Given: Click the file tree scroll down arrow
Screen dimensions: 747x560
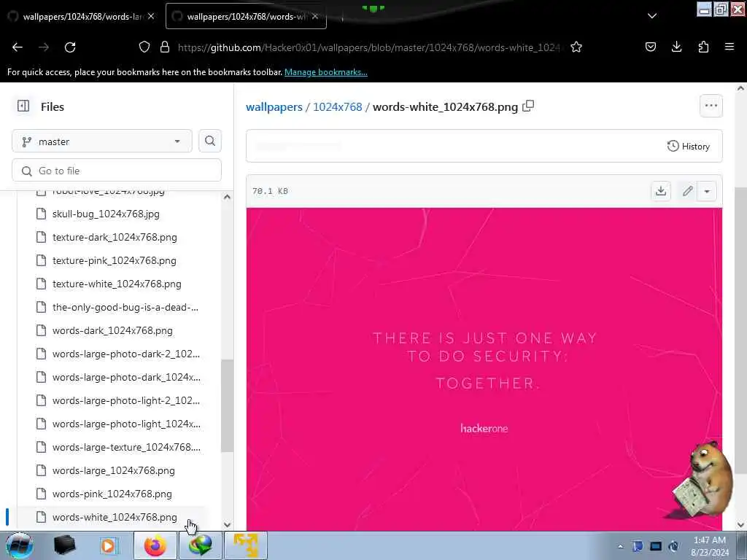Looking at the screenshot, I should point(228,525).
